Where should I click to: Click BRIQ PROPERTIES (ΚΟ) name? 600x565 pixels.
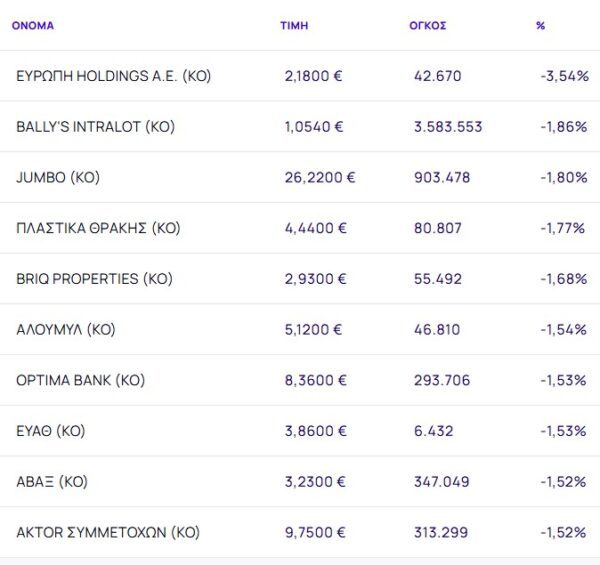click(94, 279)
